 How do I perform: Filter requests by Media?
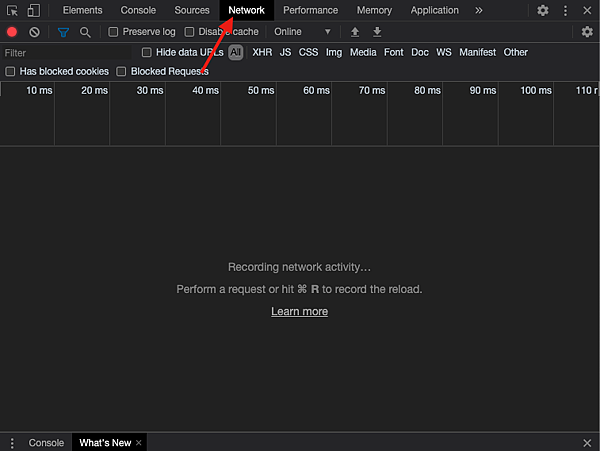tap(363, 52)
